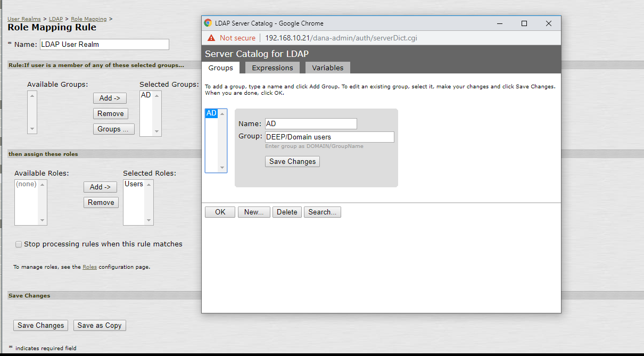The height and width of the screenshot is (356, 644).
Task: Open the Roles configuration page link
Action: [89, 267]
